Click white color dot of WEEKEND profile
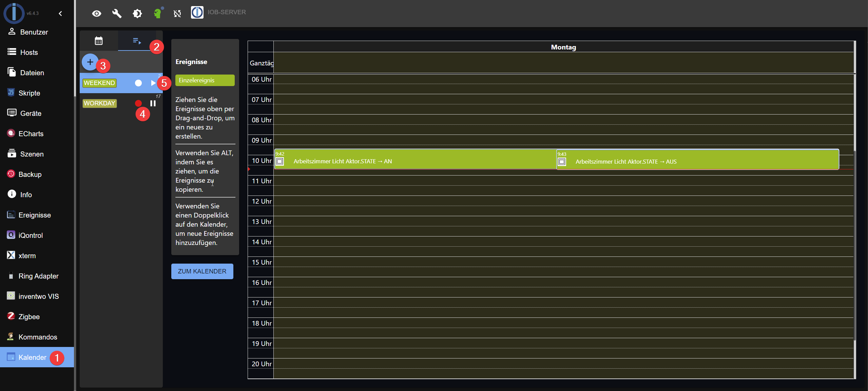The height and width of the screenshot is (391, 868). coord(138,83)
